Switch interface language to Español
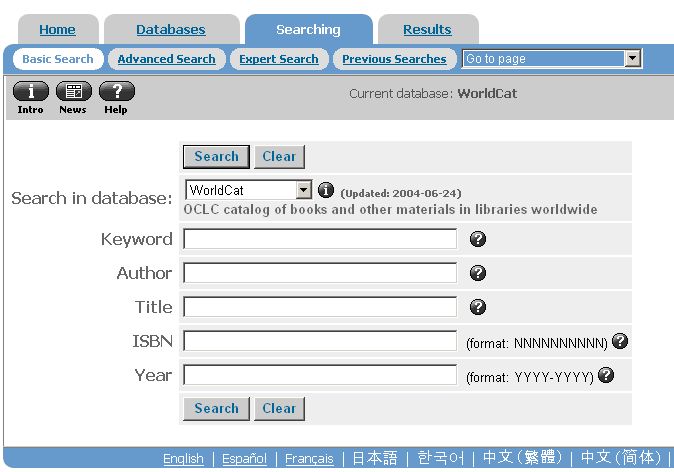The image size is (674, 472). 244,459
